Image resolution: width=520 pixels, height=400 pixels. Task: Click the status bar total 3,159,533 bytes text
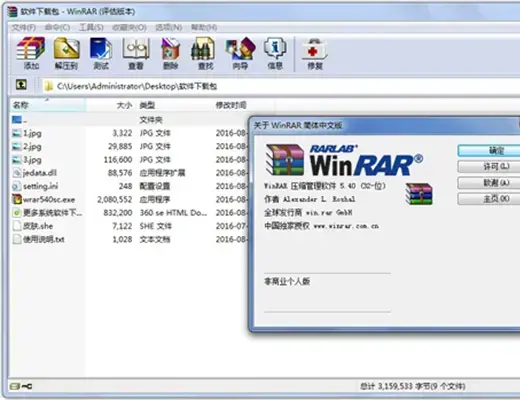point(413,386)
